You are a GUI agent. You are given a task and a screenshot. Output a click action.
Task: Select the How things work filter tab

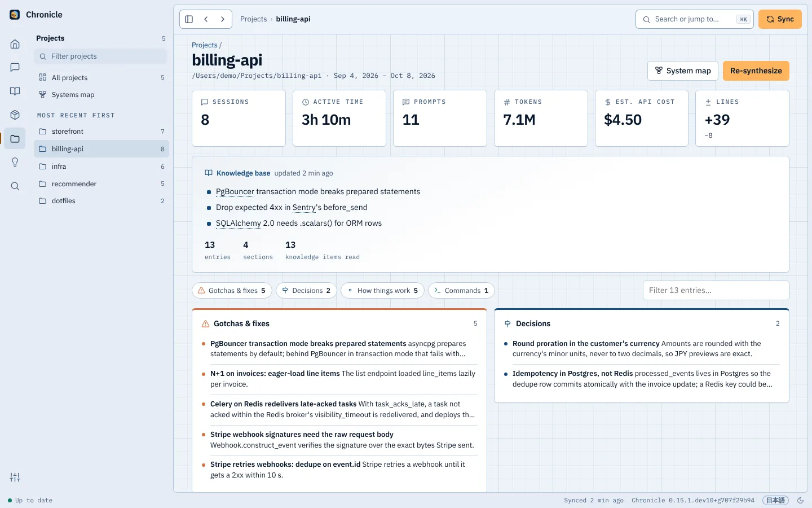(x=382, y=291)
